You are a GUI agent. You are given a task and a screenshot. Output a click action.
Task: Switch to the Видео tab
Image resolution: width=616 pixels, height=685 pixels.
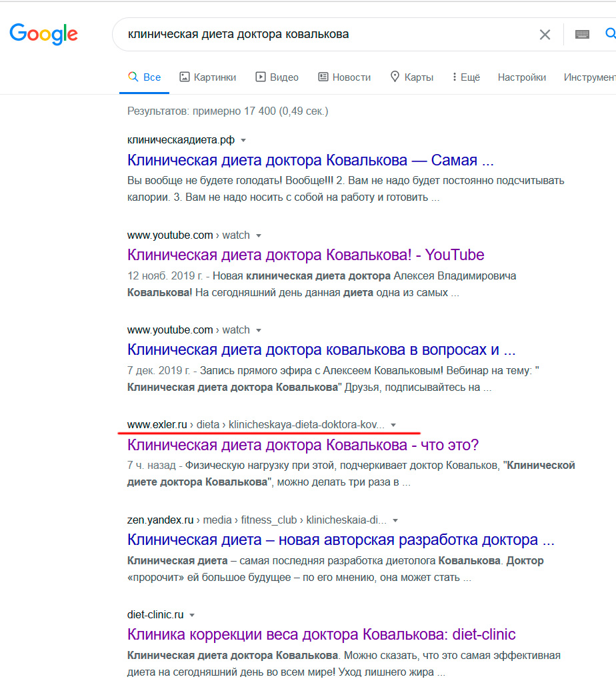tap(277, 77)
